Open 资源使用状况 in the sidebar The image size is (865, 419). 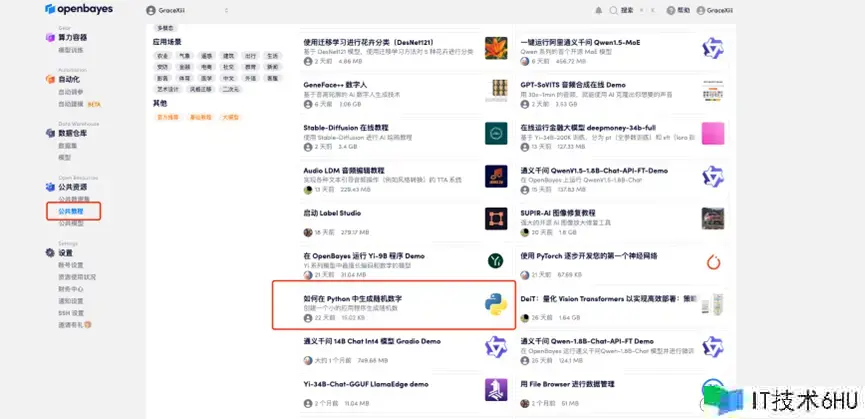point(77,277)
